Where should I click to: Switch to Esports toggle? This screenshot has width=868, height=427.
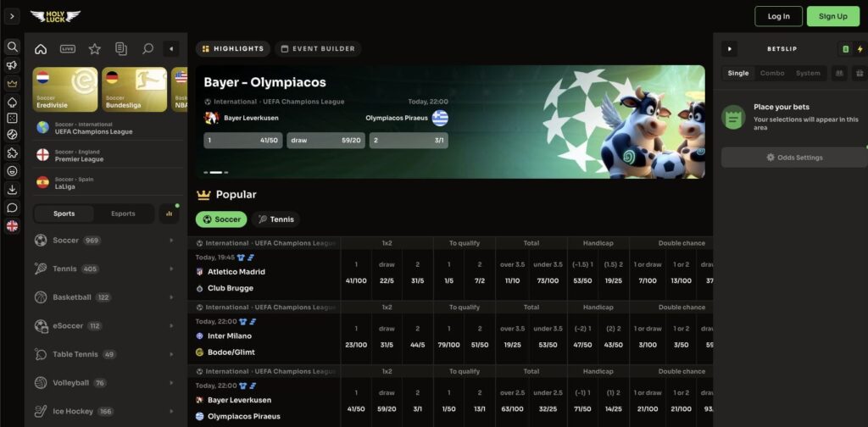123,213
